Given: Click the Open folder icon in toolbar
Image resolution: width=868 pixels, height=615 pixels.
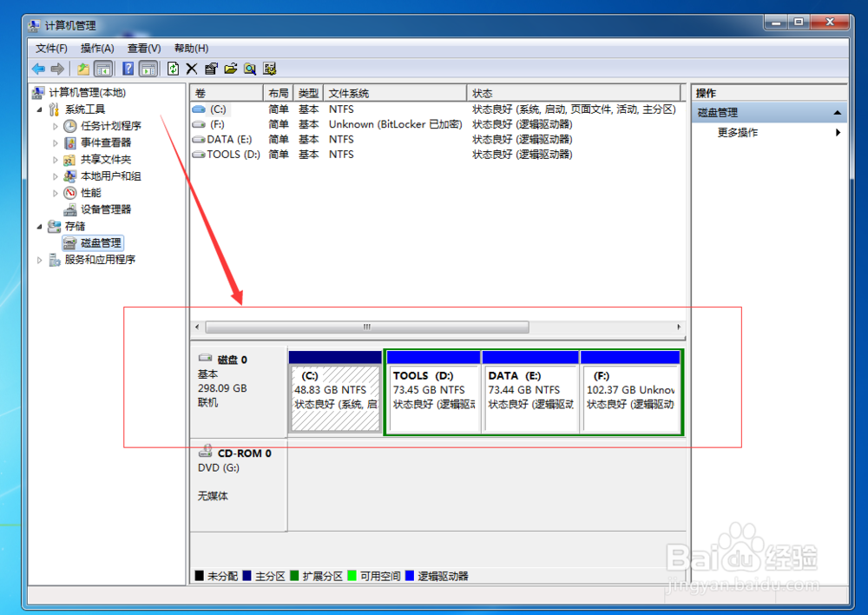Looking at the screenshot, I should [231, 69].
